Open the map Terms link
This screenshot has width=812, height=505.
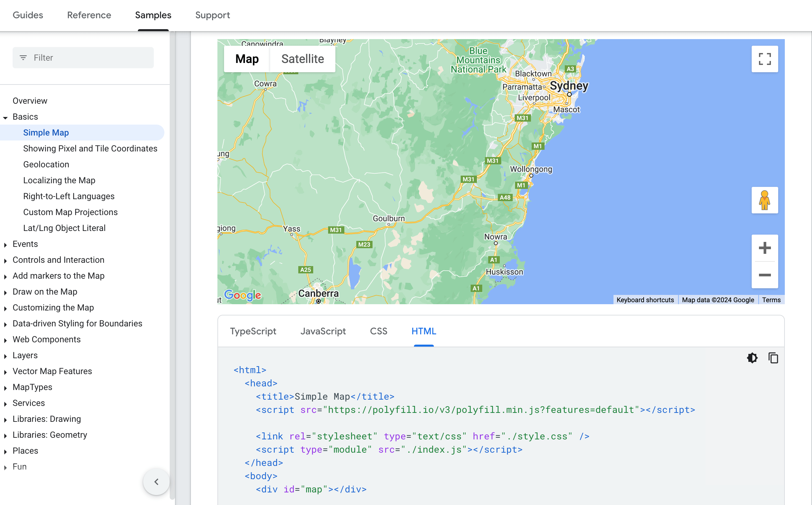(x=771, y=300)
